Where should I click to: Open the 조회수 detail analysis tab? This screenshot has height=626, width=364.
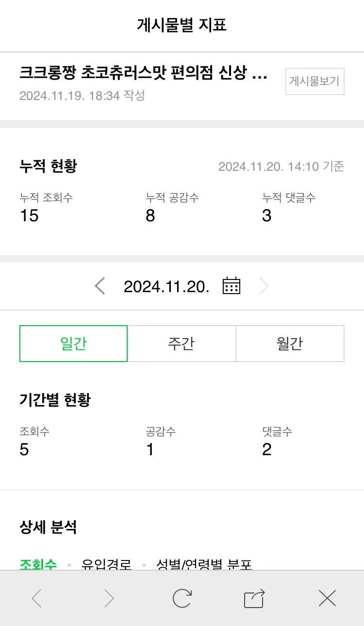[x=38, y=564]
